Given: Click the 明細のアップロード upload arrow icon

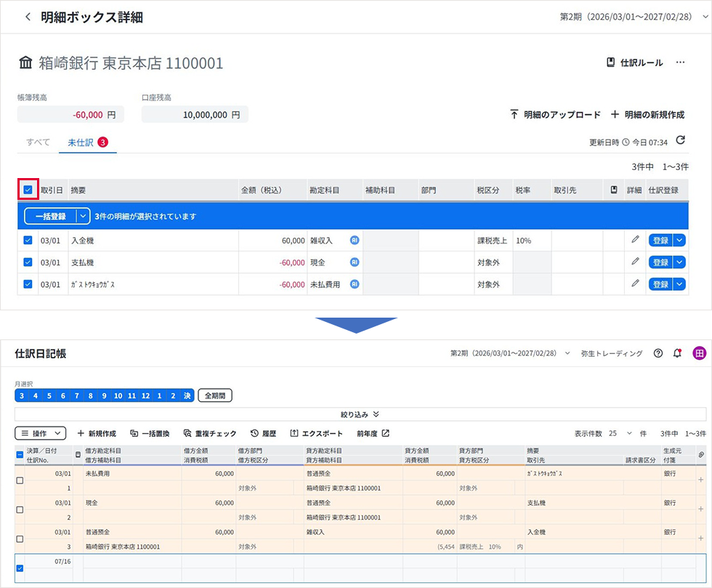Looking at the screenshot, I should point(514,114).
